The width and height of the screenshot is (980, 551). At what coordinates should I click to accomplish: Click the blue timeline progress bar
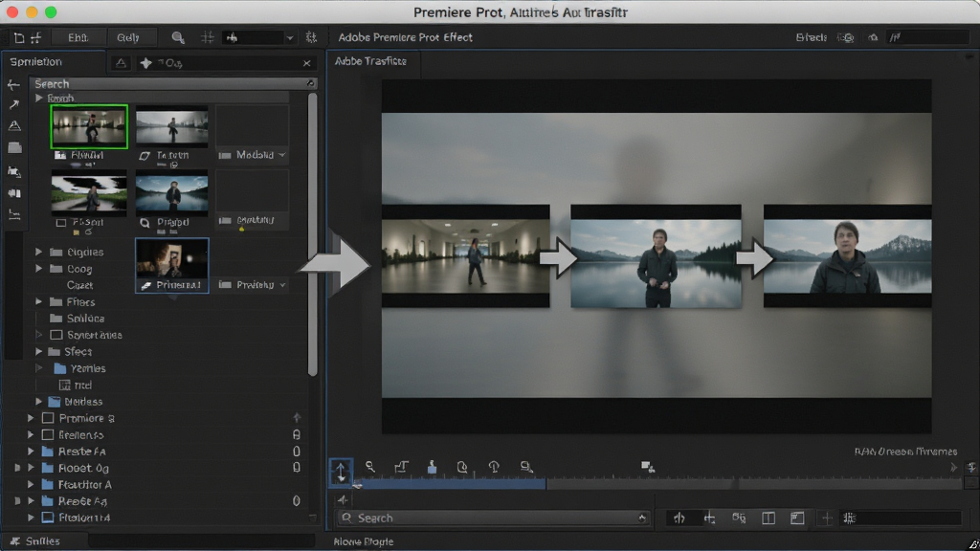(x=450, y=483)
